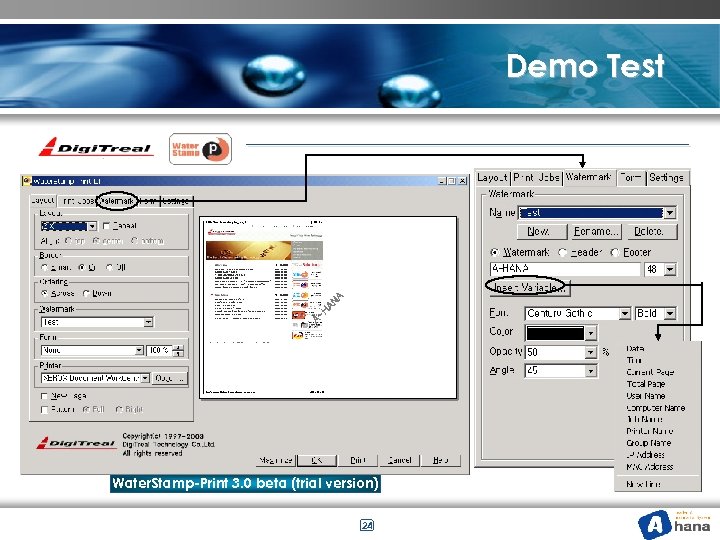This screenshot has height=540, width=720.
Task: Click the Insert Variable button
Action: (529, 287)
